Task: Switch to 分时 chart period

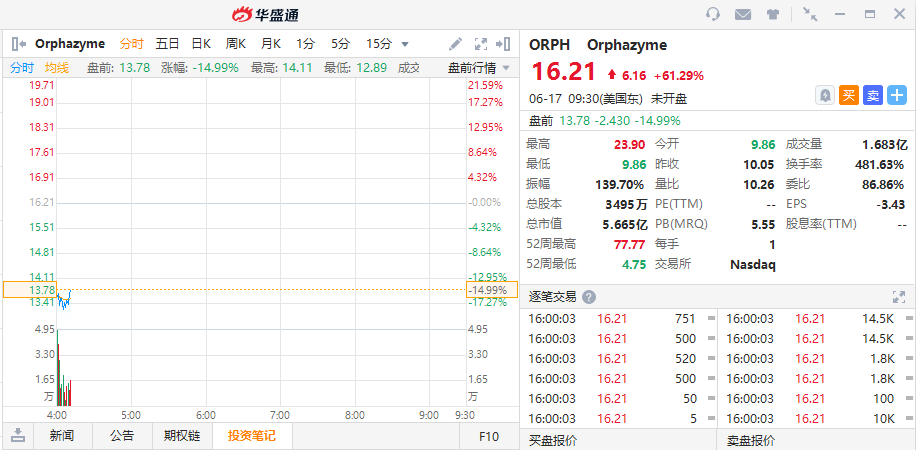Action: coord(131,43)
